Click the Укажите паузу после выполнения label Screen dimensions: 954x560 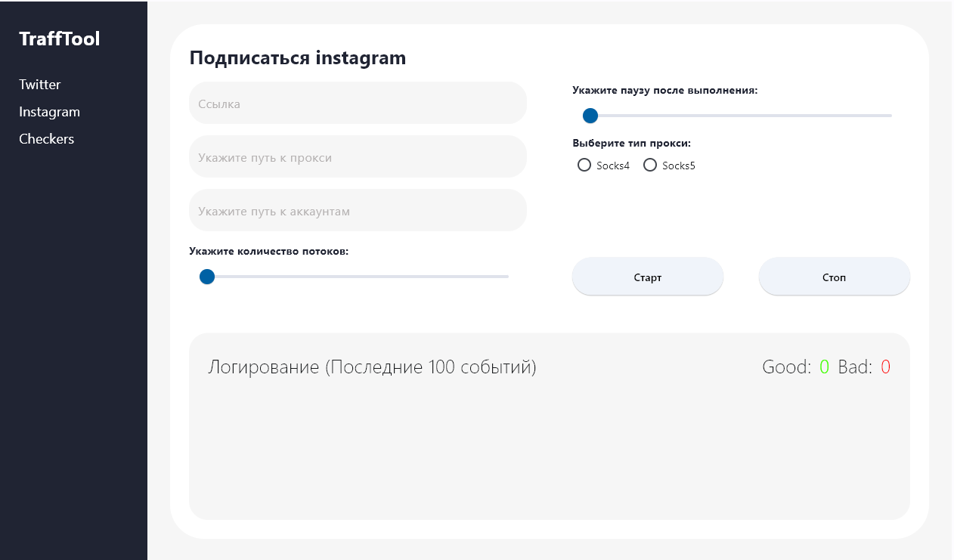(x=664, y=90)
